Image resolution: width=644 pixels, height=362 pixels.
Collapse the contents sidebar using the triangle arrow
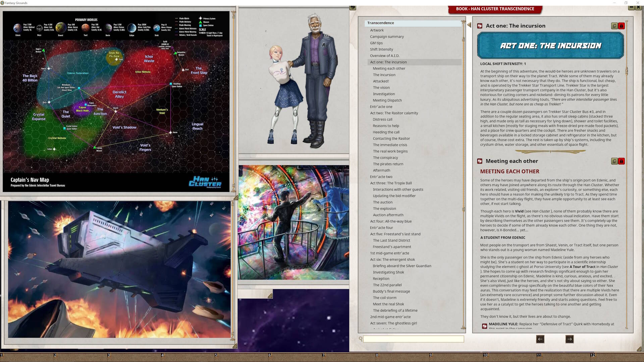click(x=469, y=24)
